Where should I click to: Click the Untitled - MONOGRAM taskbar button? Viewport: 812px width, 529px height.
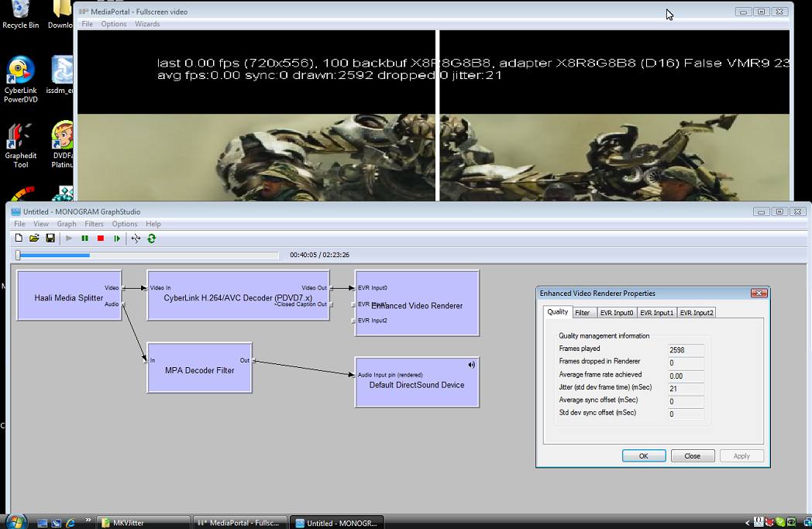point(337,523)
